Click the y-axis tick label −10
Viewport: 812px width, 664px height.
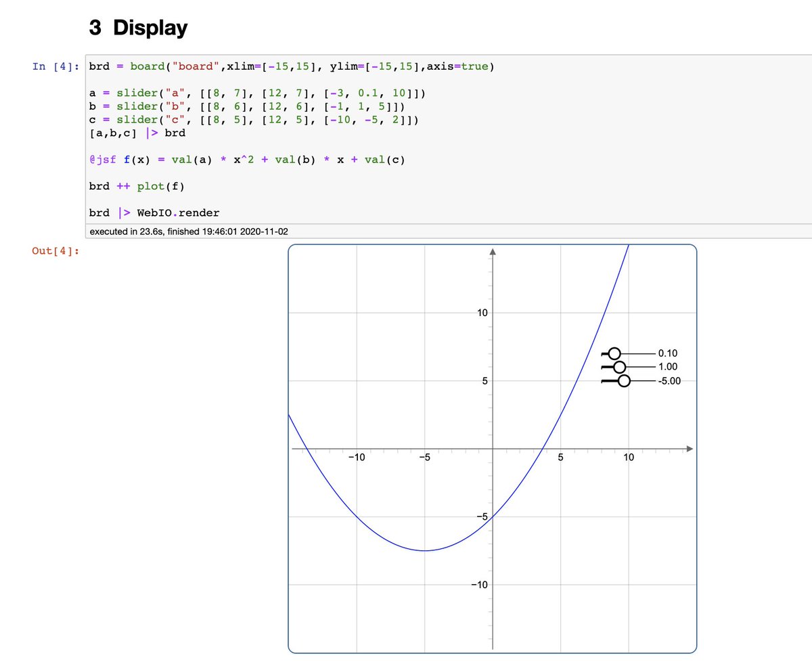point(480,585)
